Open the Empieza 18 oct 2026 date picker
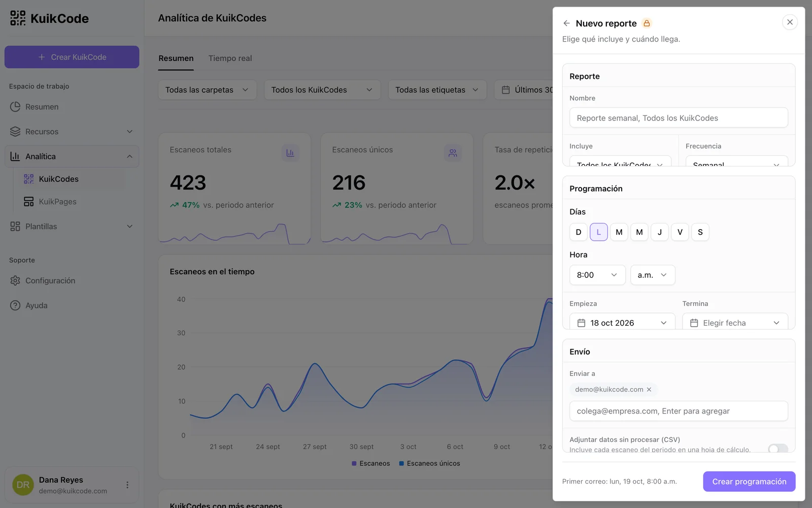 click(622, 322)
